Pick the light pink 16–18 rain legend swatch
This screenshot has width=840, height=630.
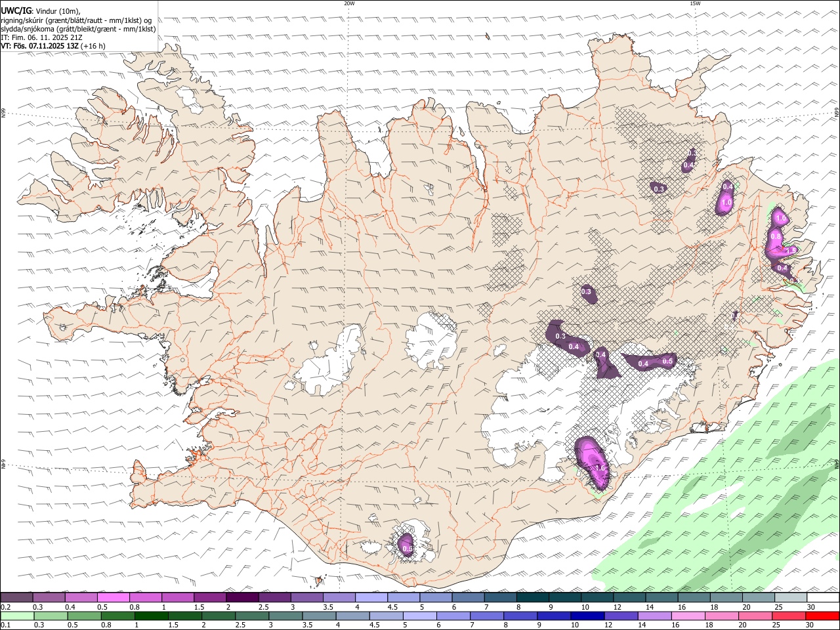[x=688, y=616]
